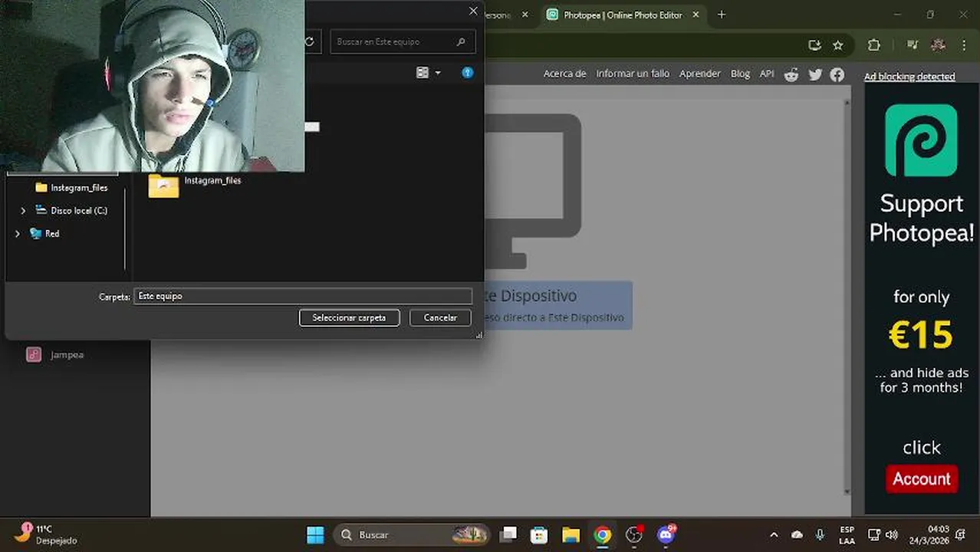980x552 pixels.
Task: Open Photopea's Twitter icon
Action: click(815, 74)
